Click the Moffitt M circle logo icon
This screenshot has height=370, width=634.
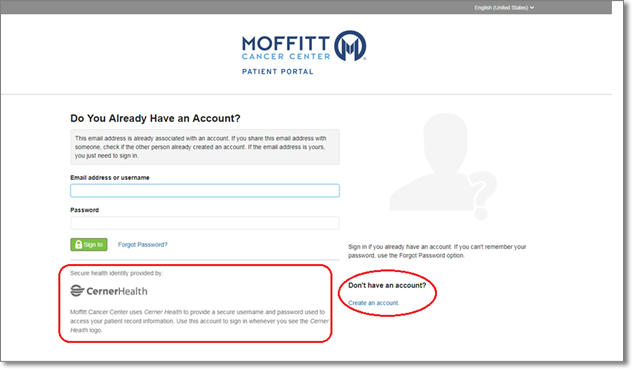351,45
